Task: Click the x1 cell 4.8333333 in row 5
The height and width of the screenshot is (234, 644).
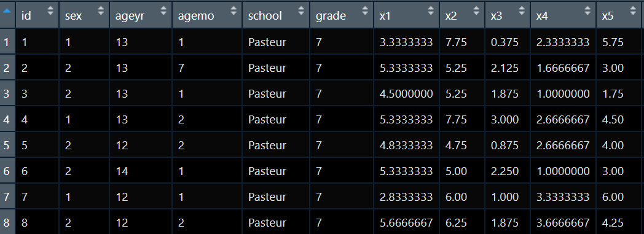Action: coord(406,146)
